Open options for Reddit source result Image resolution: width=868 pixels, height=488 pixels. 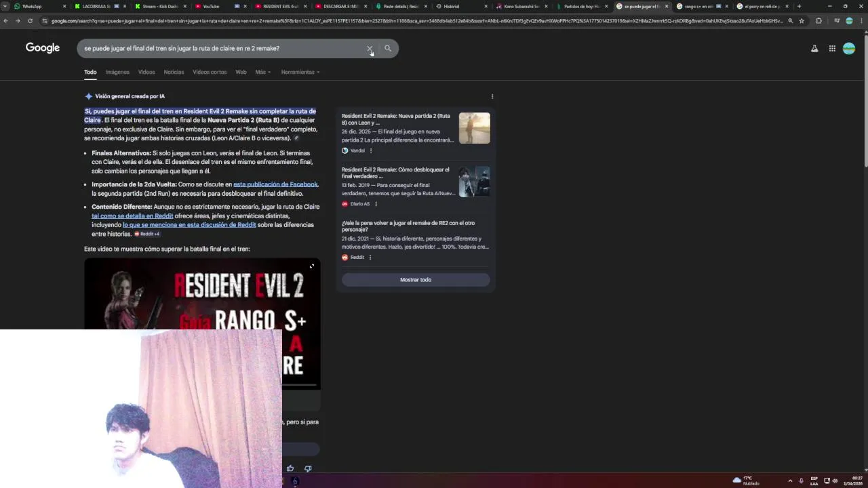pyautogui.click(x=370, y=258)
